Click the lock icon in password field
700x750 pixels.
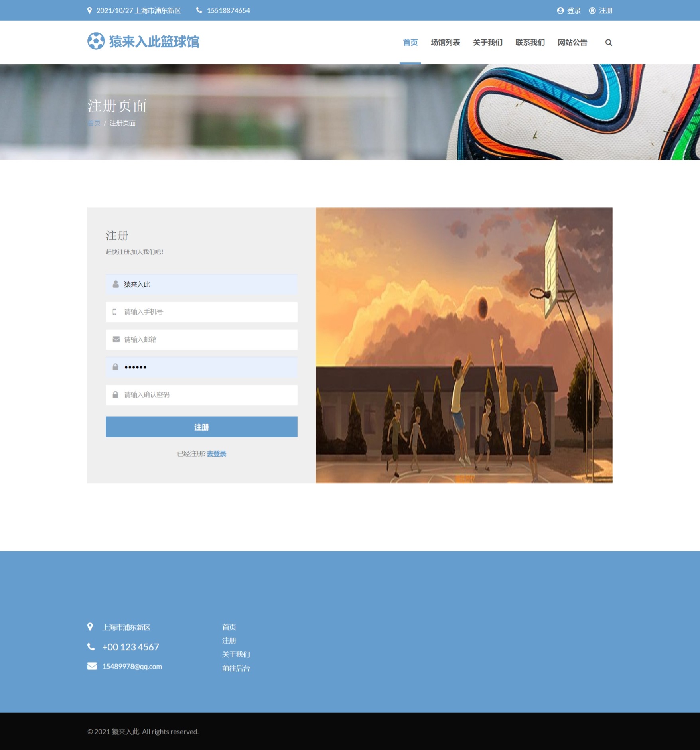(115, 367)
